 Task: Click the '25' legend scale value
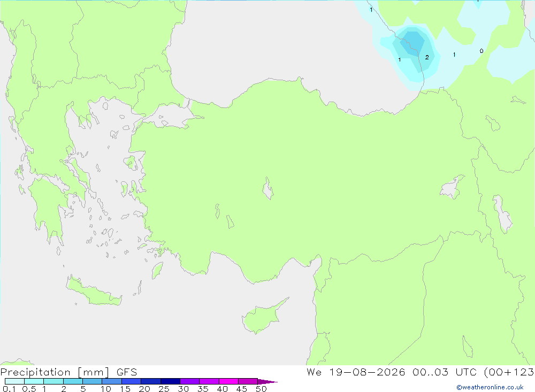pos(164,389)
